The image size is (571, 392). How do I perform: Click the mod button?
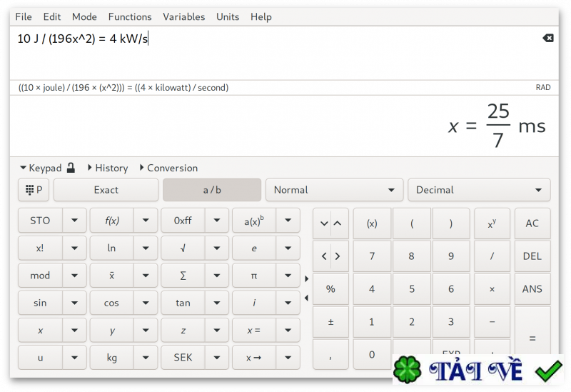click(40, 276)
